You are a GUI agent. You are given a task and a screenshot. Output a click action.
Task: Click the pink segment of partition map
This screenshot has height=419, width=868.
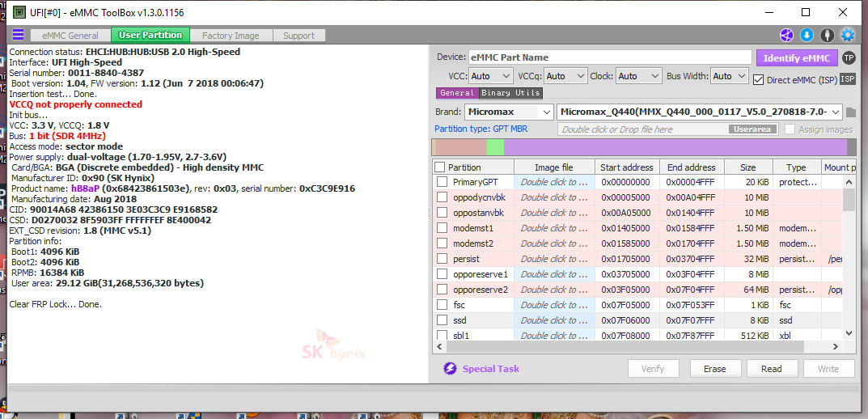462,147
